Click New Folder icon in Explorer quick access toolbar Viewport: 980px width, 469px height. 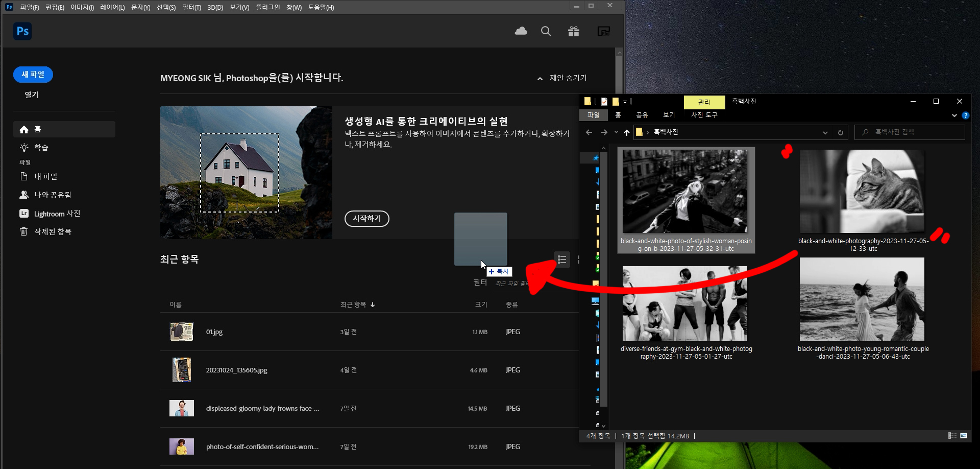point(616,101)
